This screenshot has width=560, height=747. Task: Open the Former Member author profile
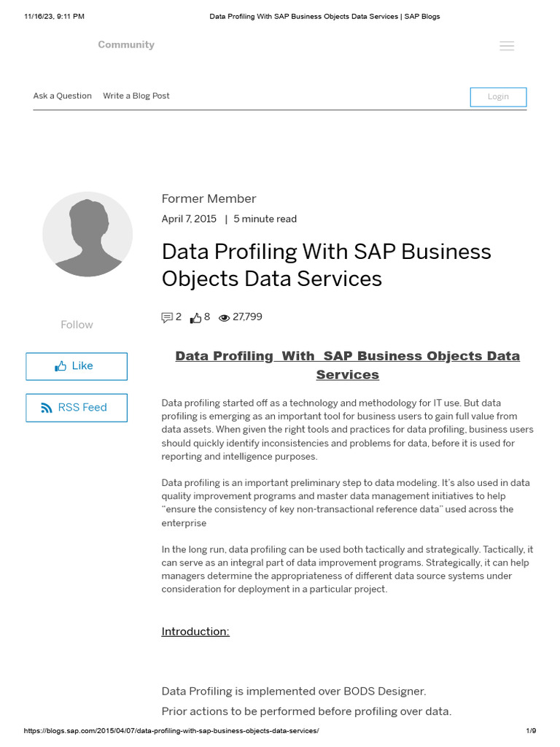(x=209, y=198)
